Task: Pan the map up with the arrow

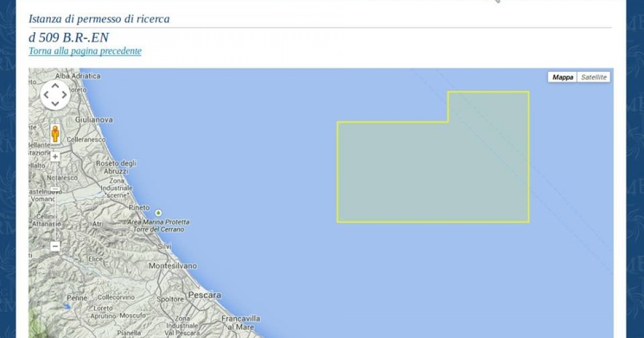Action: click(x=55, y=86)
